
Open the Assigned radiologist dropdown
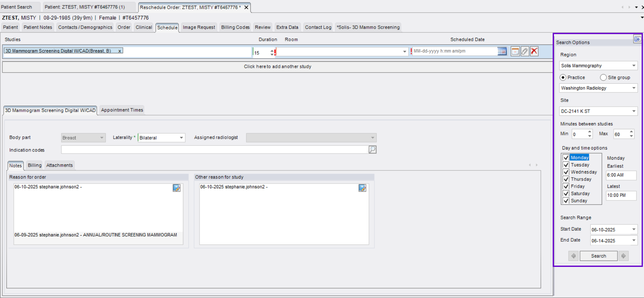coord(372,138)
